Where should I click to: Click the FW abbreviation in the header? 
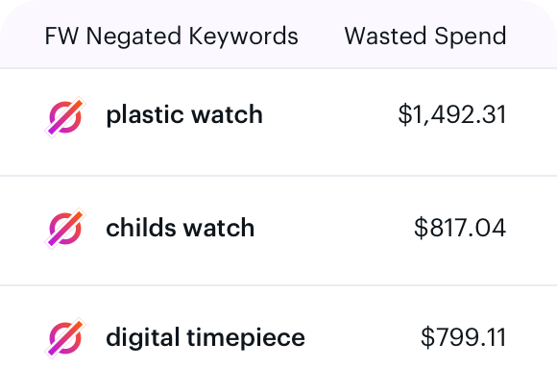pos(61,37)
